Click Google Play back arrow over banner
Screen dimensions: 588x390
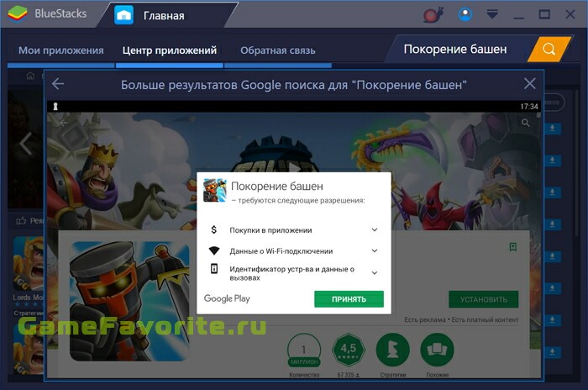tap(63, 123)
